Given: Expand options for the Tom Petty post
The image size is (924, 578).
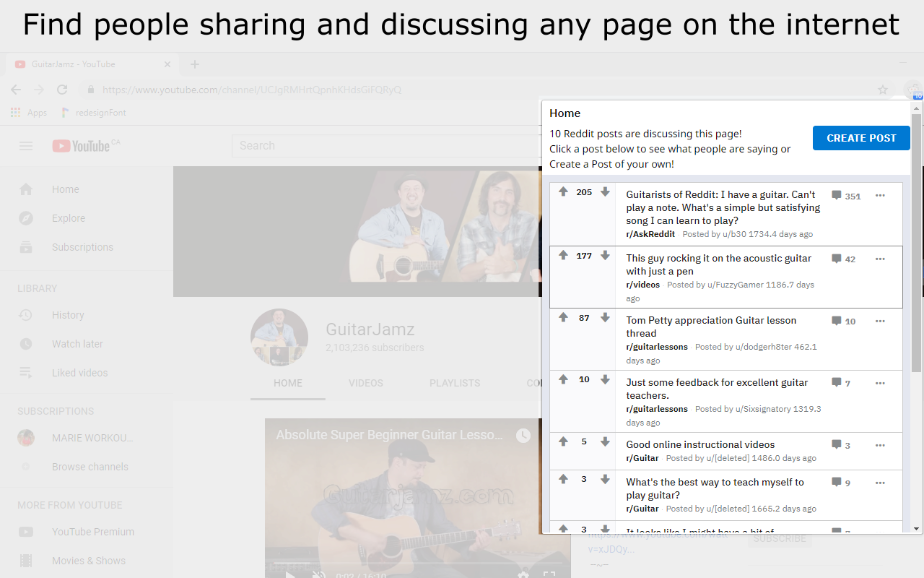Looking at the screenshot, I should point(880,321).
